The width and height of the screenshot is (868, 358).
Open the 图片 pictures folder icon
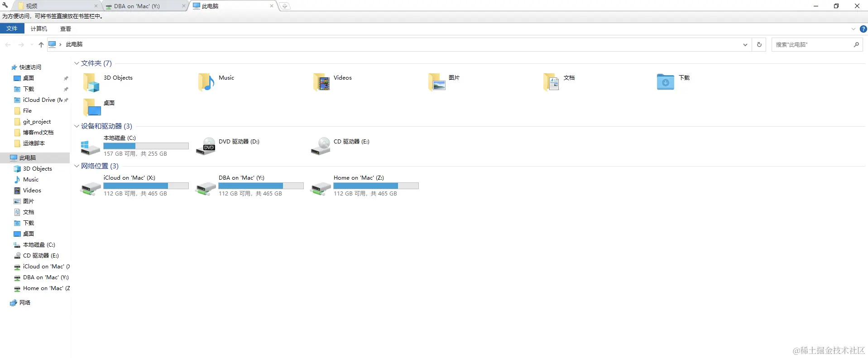(436, 82)
